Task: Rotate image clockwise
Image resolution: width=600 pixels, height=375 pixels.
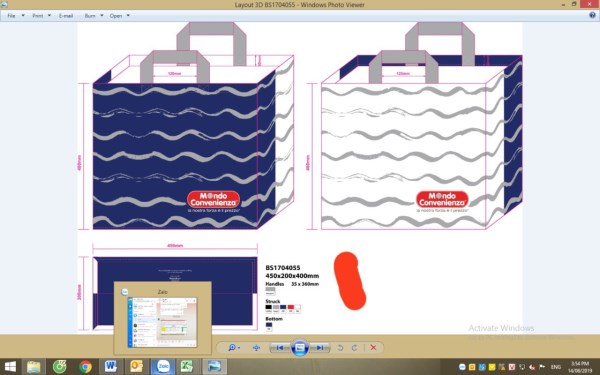Action: click(x=355, y=347)
